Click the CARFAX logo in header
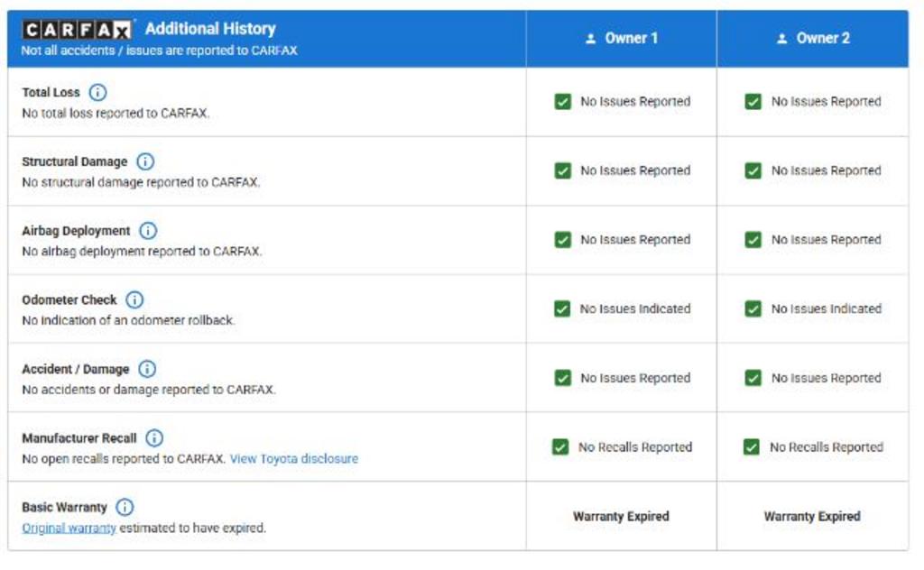This screenshot has width=924, height=570. tap(77, 30)
